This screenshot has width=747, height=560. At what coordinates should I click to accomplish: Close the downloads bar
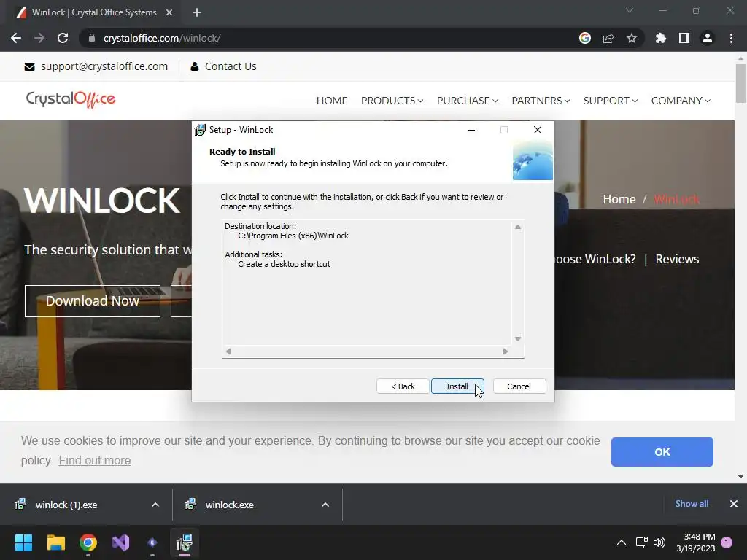(x=734, y=504)
